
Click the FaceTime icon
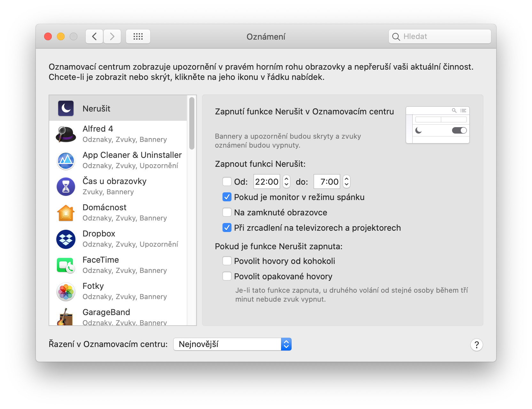point(66,266)
